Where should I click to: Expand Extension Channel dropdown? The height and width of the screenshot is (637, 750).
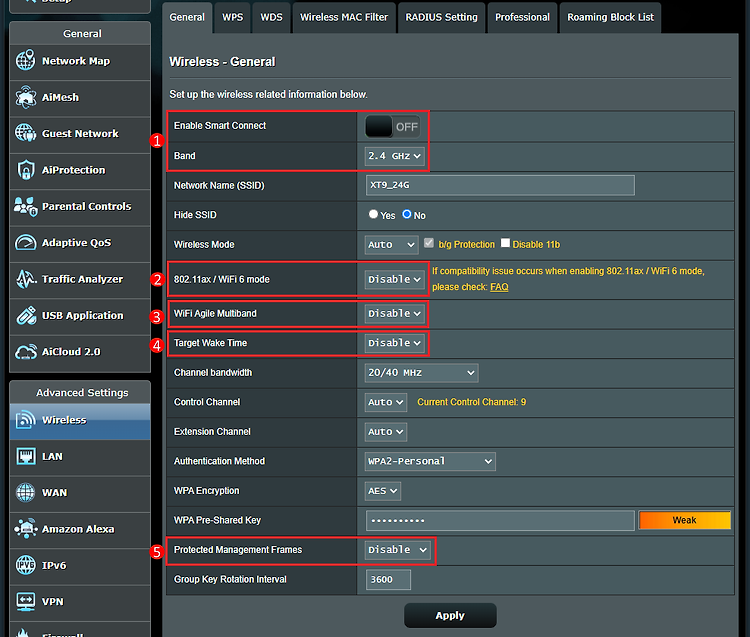[386, 432]
